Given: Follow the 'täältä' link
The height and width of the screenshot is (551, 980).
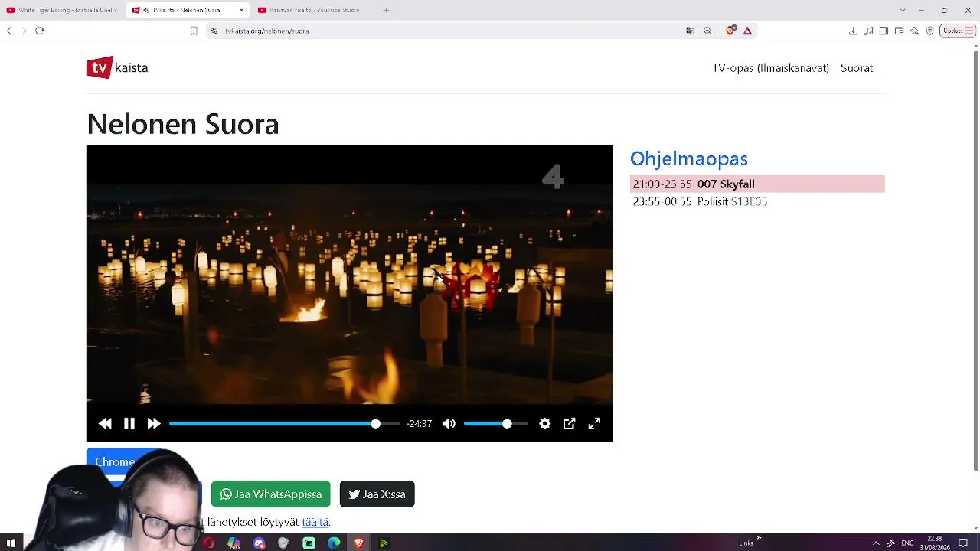Looking at the screenshot, I should pos(315,522).
